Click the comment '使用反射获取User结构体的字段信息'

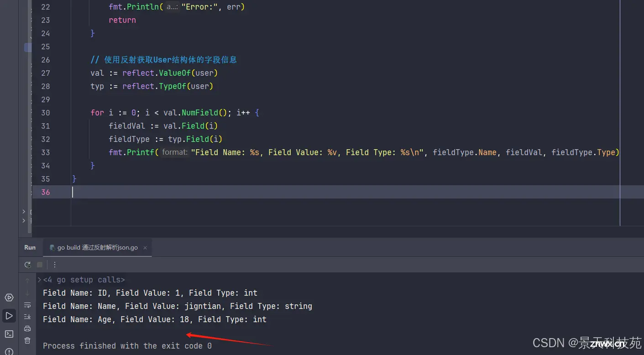171,60
